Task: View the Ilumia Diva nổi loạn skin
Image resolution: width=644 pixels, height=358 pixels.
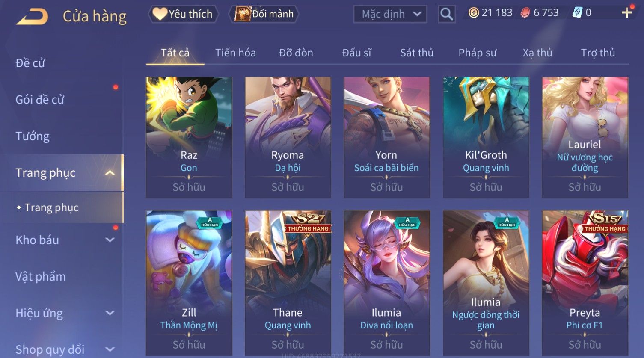Action: pos(387,283)
